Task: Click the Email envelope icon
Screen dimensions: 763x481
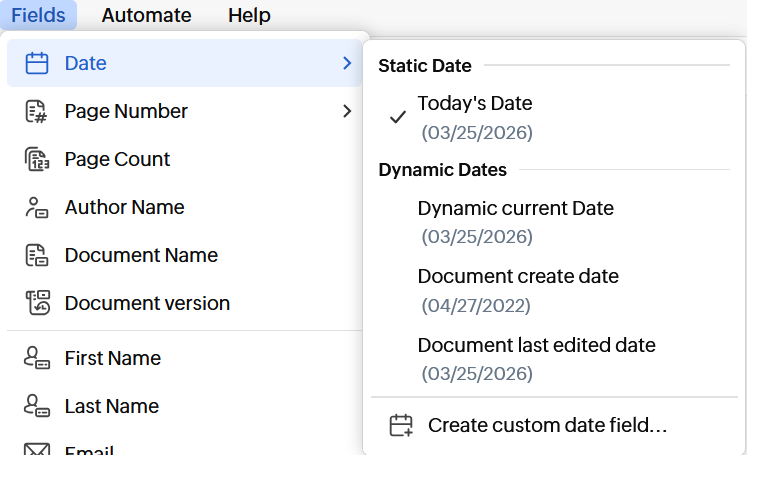Action: (36, 451)
